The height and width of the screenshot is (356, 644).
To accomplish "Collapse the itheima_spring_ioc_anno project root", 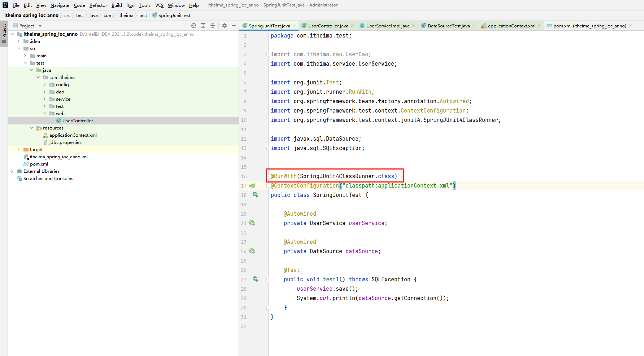I will 12,34.
